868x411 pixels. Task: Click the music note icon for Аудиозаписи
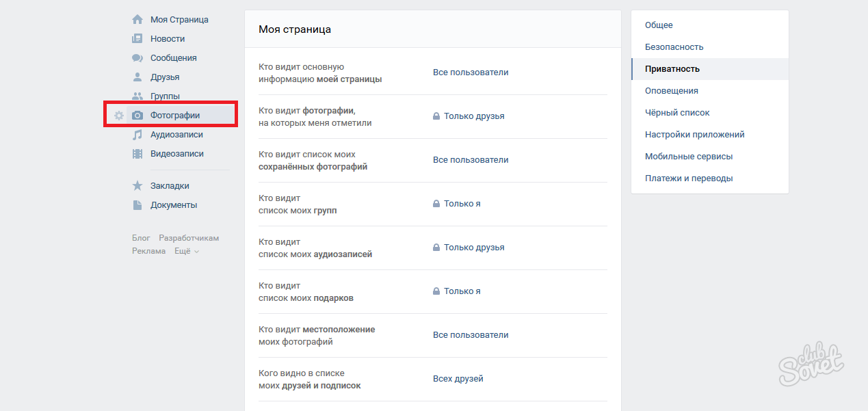[137, 135]
